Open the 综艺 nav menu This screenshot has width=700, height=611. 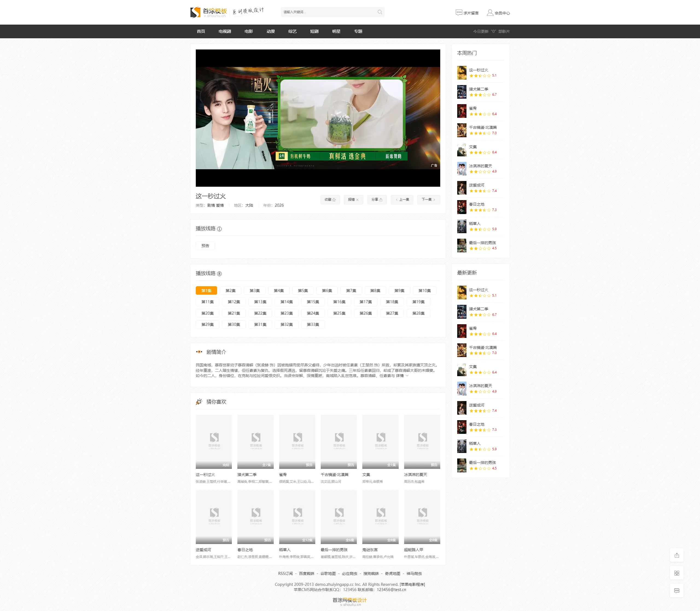click(292, 31)
